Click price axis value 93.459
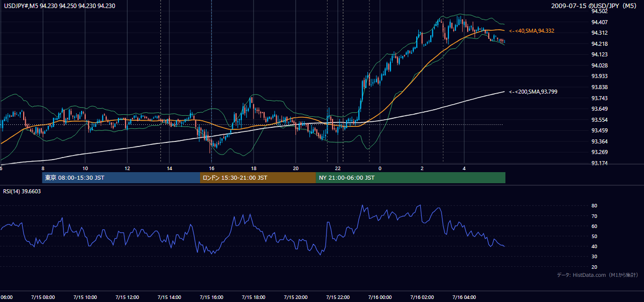The width and height of the screenshot is (644, 302). click(x=599, y=130)
